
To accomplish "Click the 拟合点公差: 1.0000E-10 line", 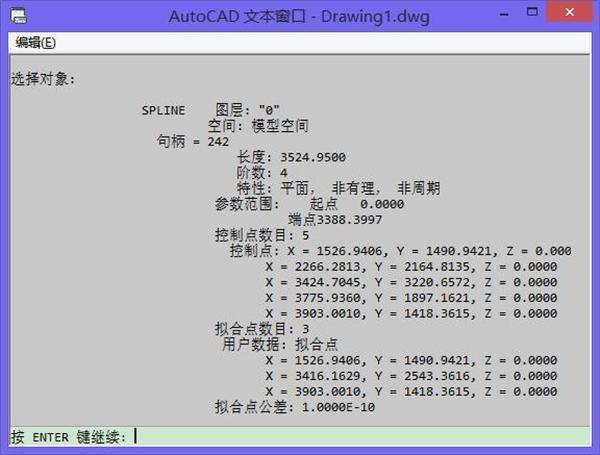I will (295, 407).
